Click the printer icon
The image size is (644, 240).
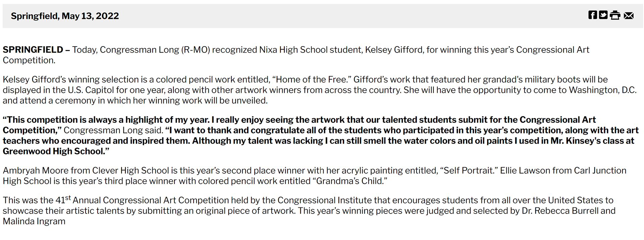615,15
